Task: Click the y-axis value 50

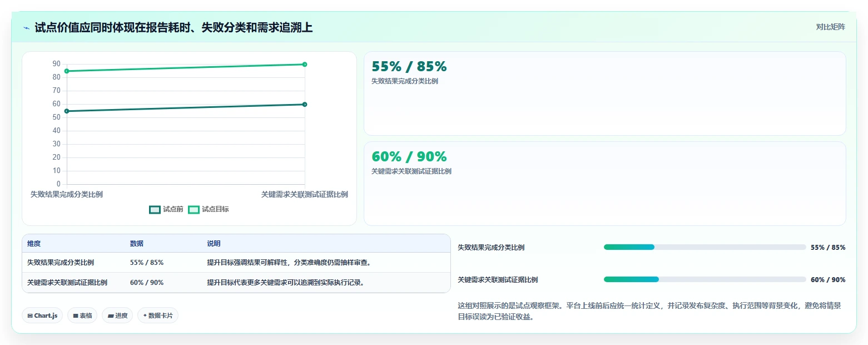Action: pyautogui.click(x=57, y=117)
